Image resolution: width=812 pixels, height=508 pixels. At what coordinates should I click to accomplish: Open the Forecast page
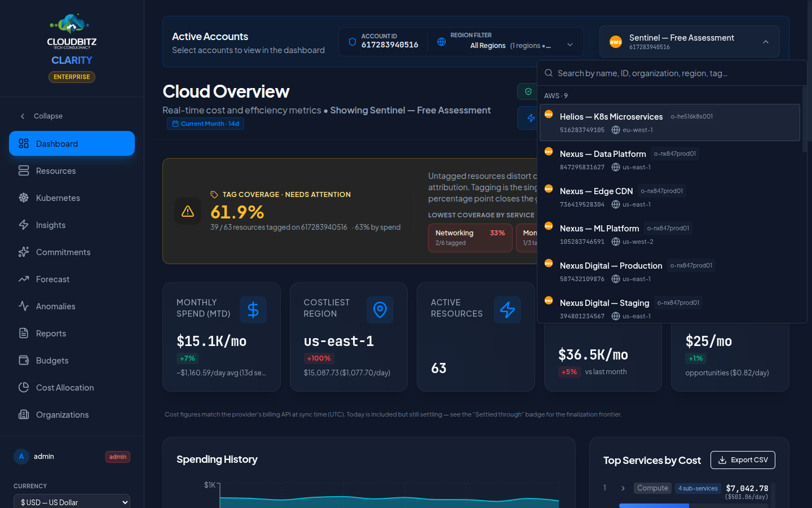pos(72,279)
